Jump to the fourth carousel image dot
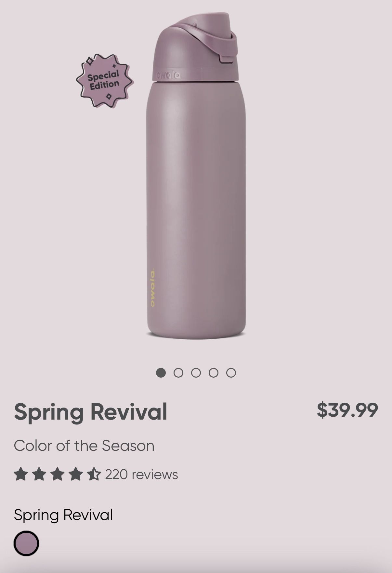The height and width of the screenshot is (573, 392). tap(214, 373)
